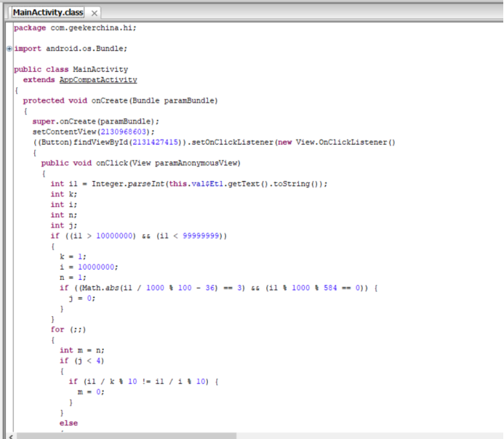Screen dimensions: 504x439
Task: Click the 'k = 1;' assignment
Action: point(73,257)
